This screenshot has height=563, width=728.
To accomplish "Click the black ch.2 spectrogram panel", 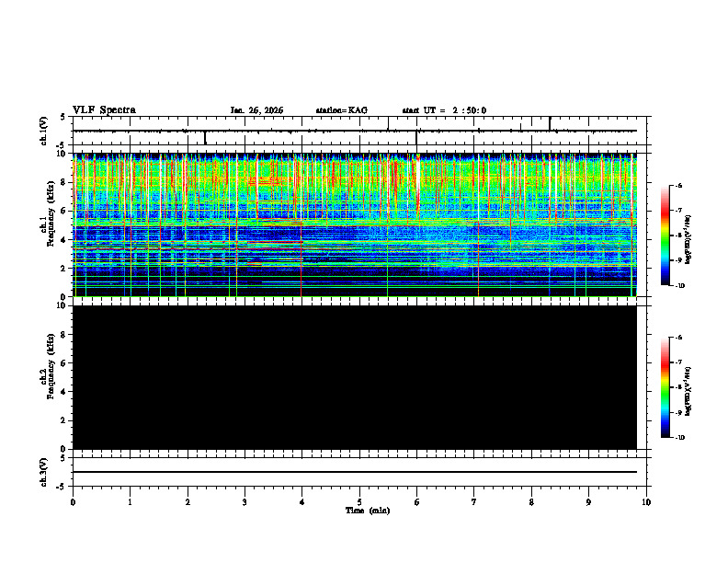I will [355, 377].
